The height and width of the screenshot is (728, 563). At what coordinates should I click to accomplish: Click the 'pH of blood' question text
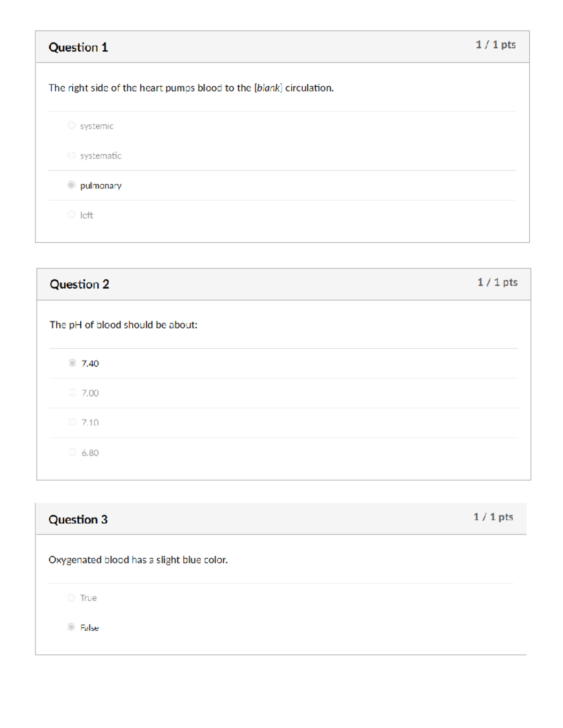coord(123,325)
